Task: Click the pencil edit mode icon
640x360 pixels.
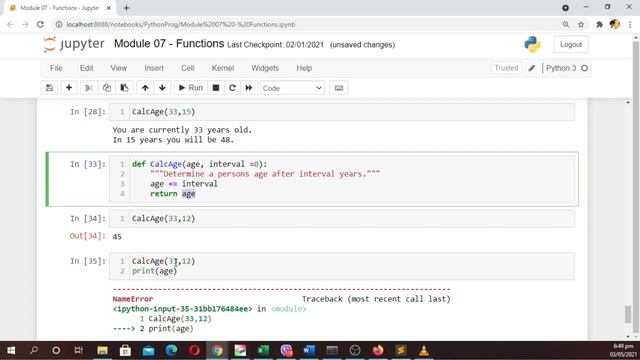Action: (531, 68)
